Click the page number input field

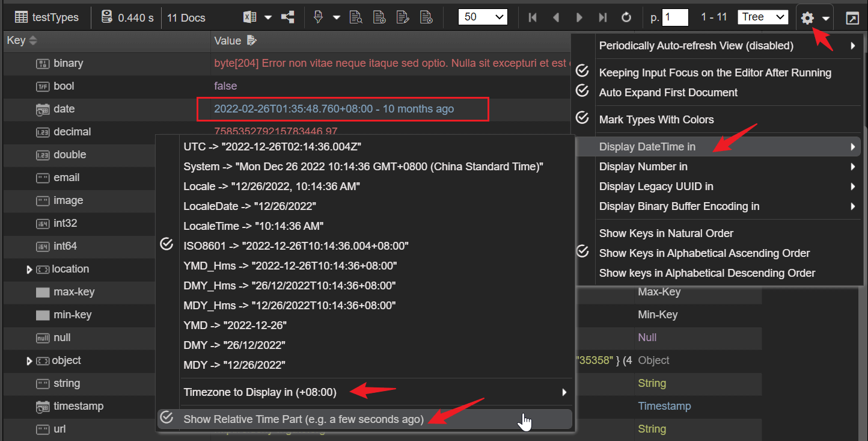tap(675, 17)
